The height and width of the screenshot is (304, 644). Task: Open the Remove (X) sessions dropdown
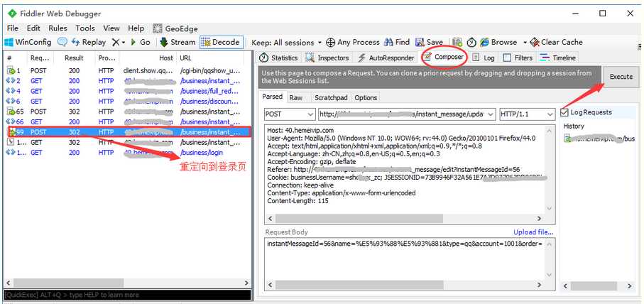(119, 42)
